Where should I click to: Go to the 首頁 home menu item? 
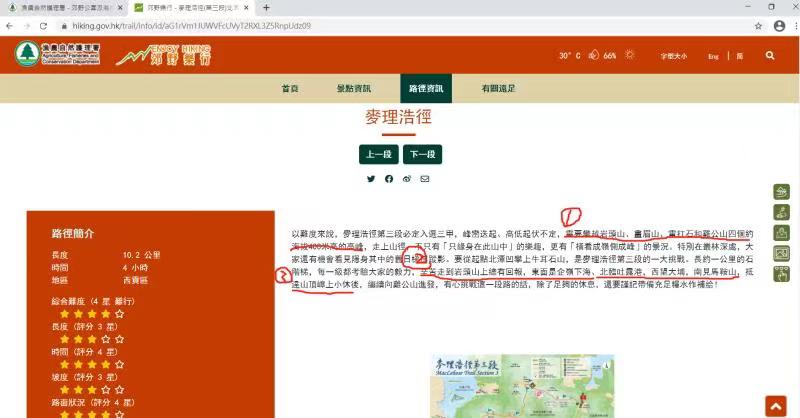(x=290, y=89)
